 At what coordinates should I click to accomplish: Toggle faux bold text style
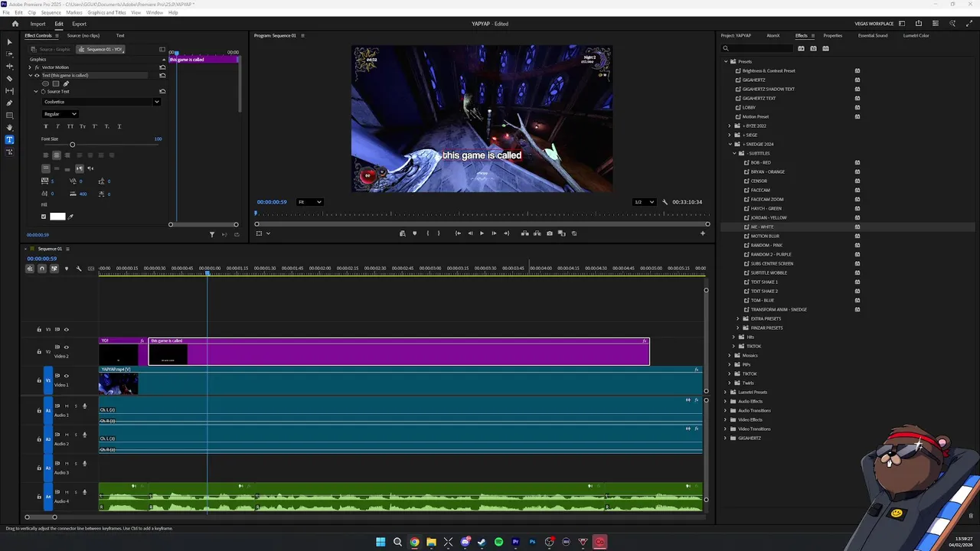tap(45, 126)
